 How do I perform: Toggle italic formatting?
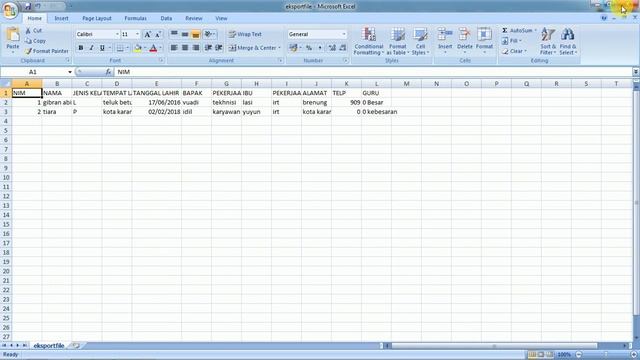coord(91,48)
